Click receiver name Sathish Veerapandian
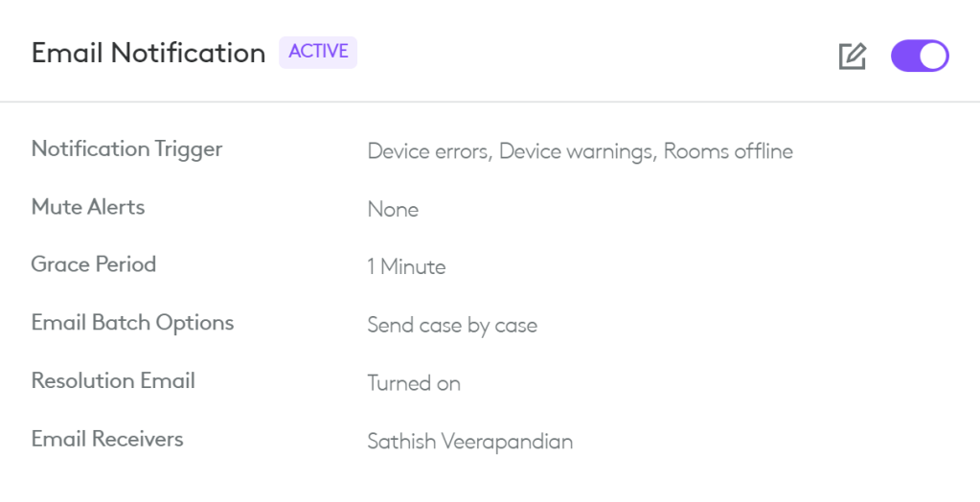 click(469, 442)
